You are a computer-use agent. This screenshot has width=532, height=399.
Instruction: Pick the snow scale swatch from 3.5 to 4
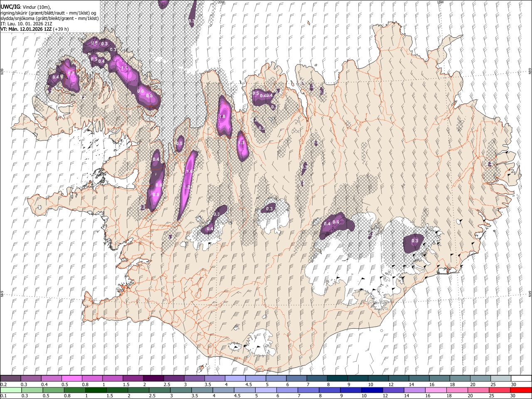(x=214, y=379)
